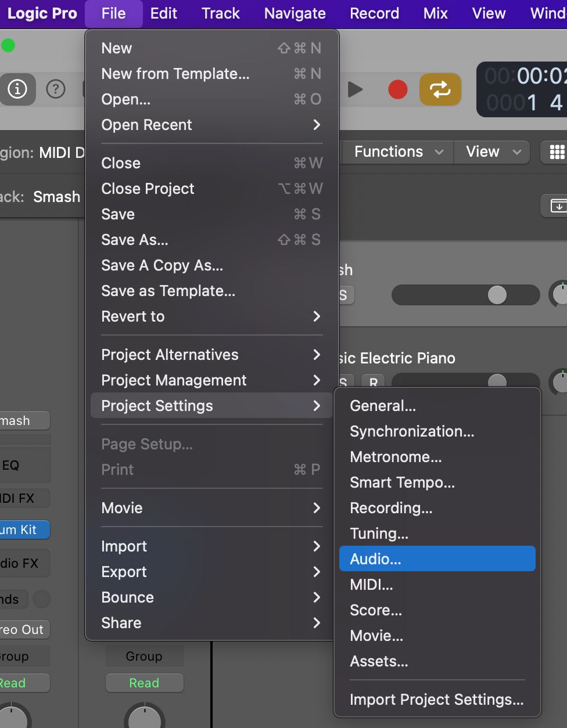
Task: Click the Logic Pro application menu
Action: [x=42, y=13]
